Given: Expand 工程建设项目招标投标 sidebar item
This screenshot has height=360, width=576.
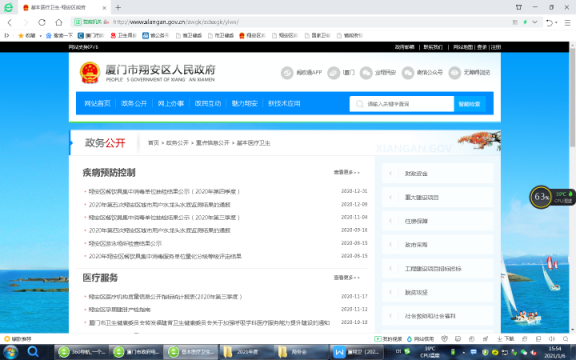Looking at the screenshot, I should pos(438,269).
